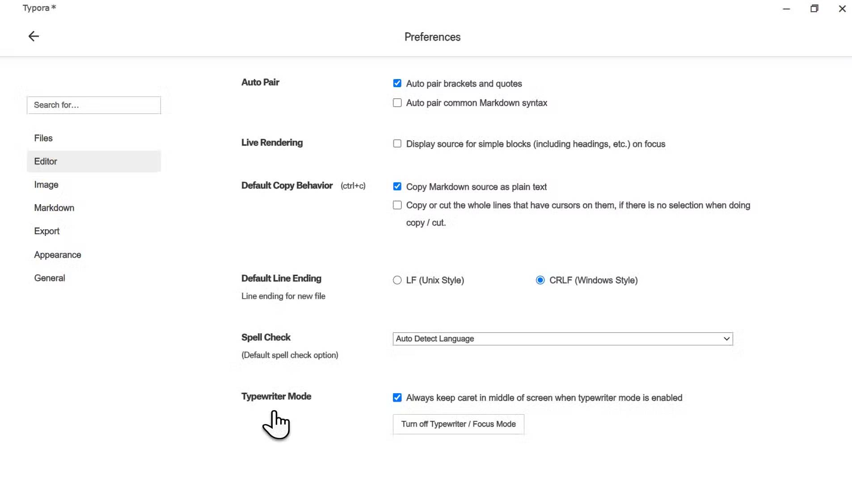Click the back arrow to leave Preferences

[x=34, y=36]
